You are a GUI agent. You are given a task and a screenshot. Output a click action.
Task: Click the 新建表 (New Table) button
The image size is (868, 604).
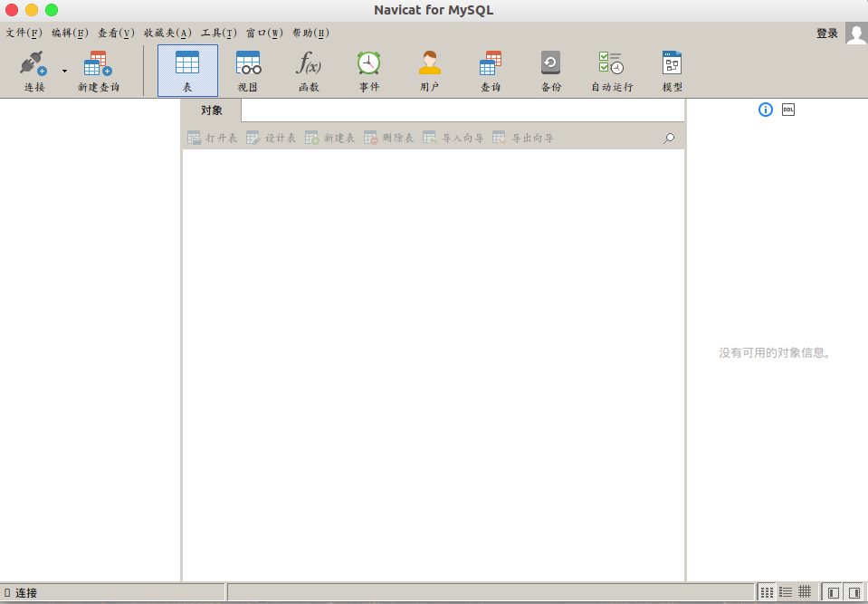pyautogui.click(x=330, y=138)
